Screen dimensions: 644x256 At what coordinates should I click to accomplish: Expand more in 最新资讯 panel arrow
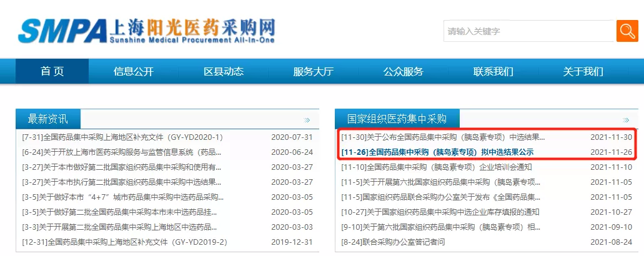(x=307, y=121)
